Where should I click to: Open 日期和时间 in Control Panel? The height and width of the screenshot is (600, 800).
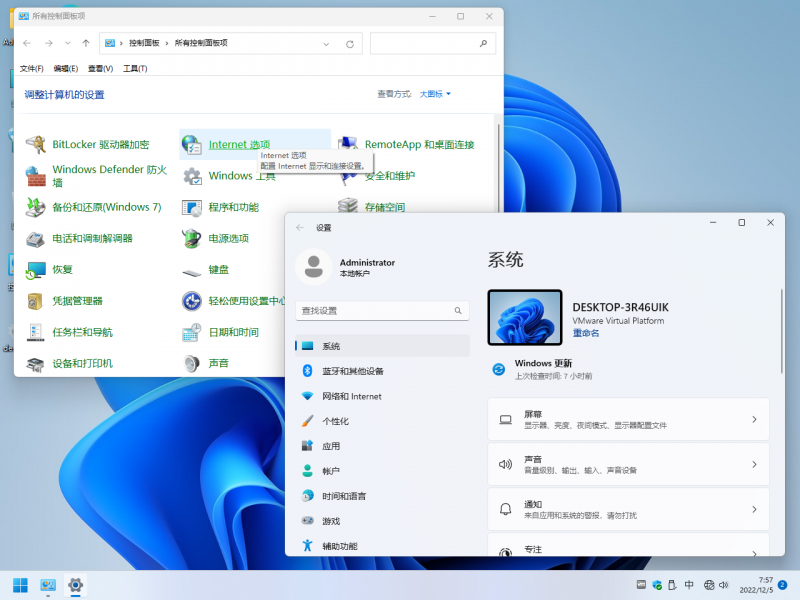221,332
